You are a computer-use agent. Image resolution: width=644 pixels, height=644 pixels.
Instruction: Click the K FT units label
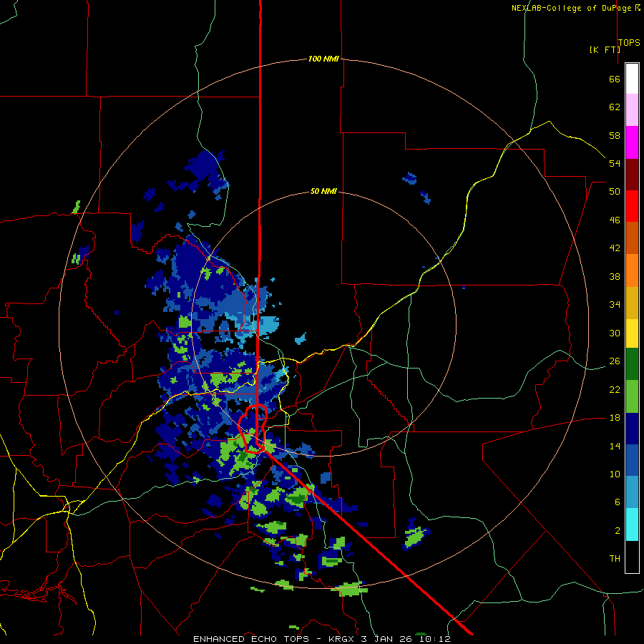pos(605,49)
